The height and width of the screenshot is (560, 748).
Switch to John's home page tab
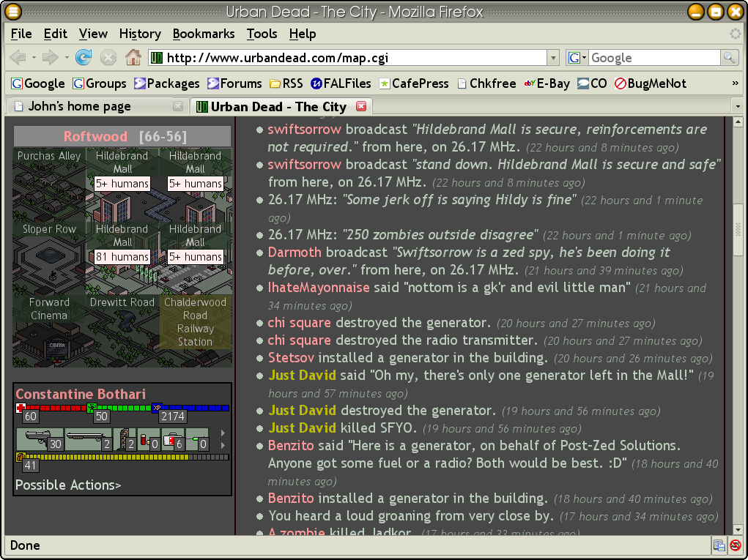[79, 106]
